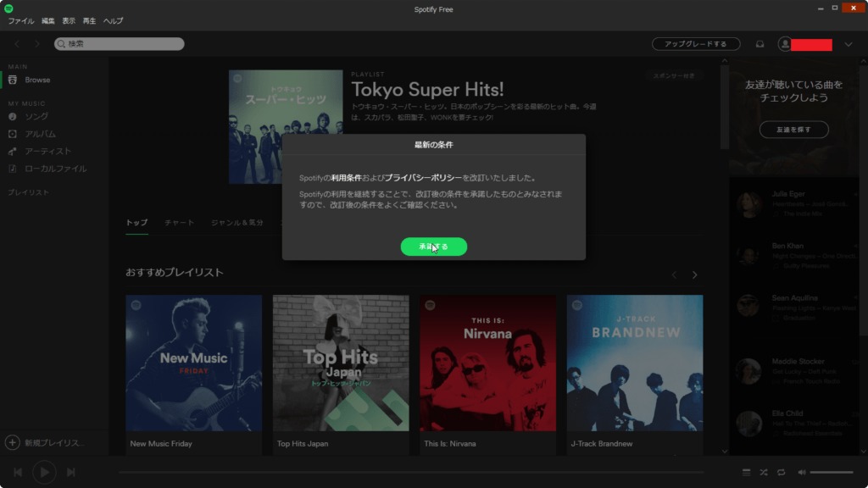
Task: Click the New Music Friday caption
Action: pyautogui.click(x=161, y=444)
